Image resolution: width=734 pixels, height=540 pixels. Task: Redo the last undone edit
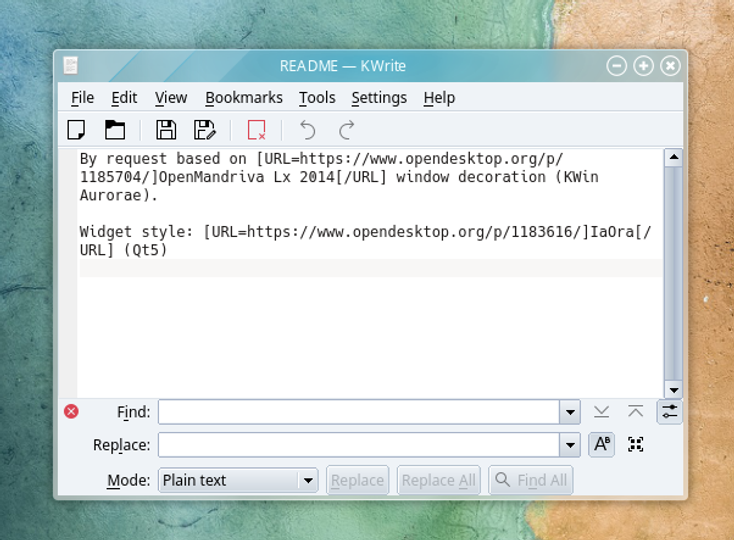346,130
